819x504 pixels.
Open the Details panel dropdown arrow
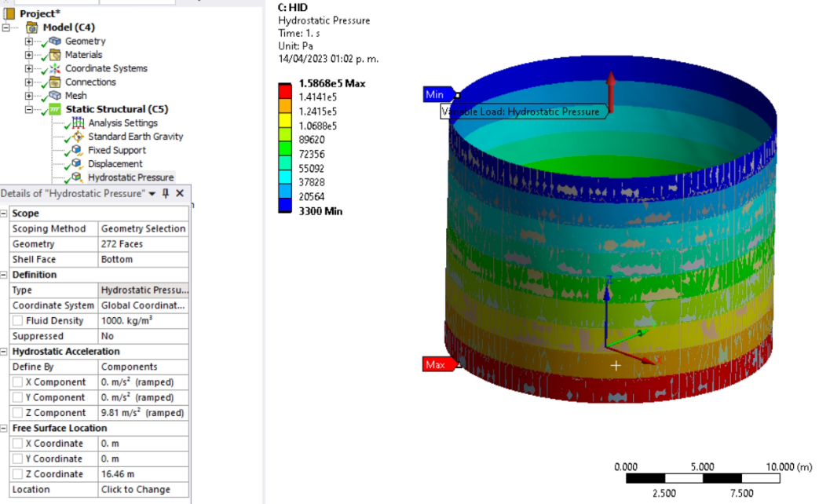click(152, 194)
